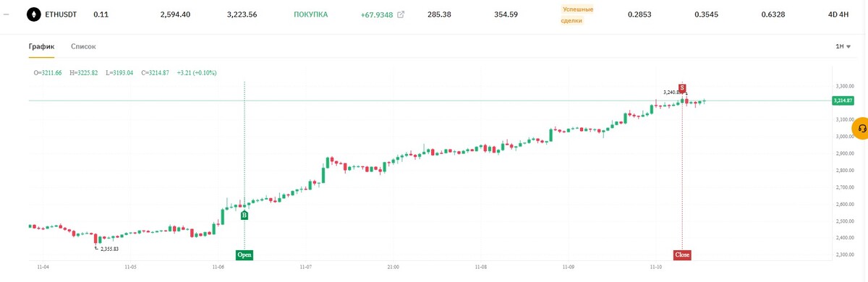Open the share icon beside +67.9348
The image size is (868, 282).
coord(401,14)
